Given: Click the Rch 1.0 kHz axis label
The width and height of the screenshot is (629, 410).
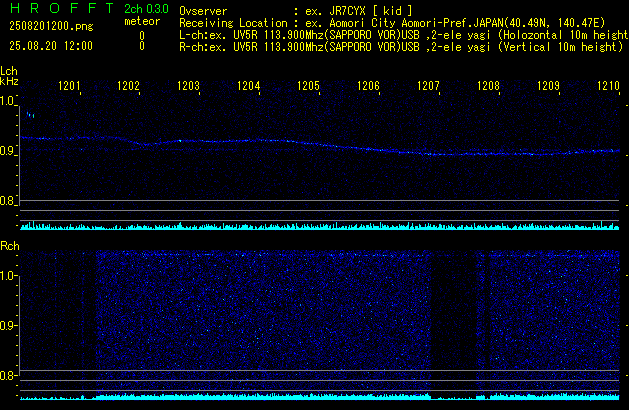Looking at the screenshot, I should click(7, 276).
